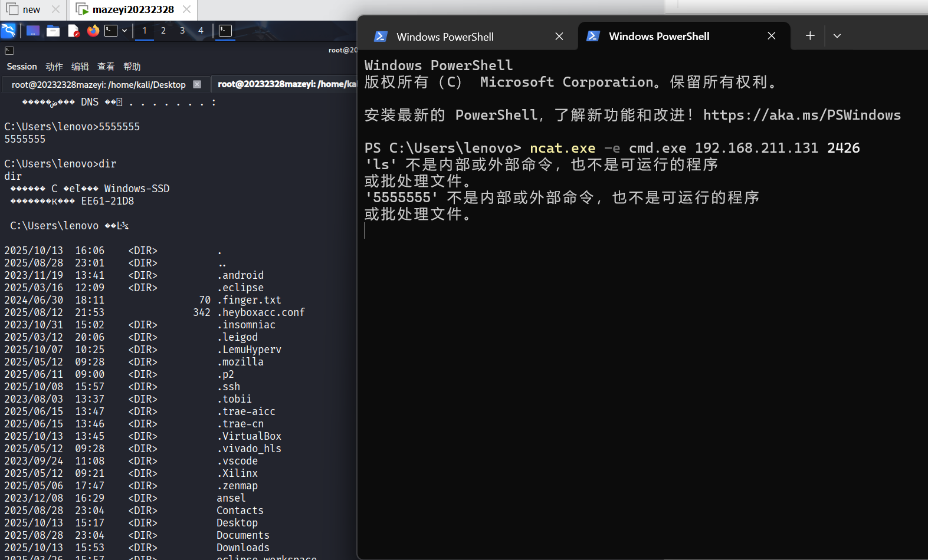This screenshot has width=928, height=560.
Task: Expand the new tab profile dropdown
Action: click(837, 36)
